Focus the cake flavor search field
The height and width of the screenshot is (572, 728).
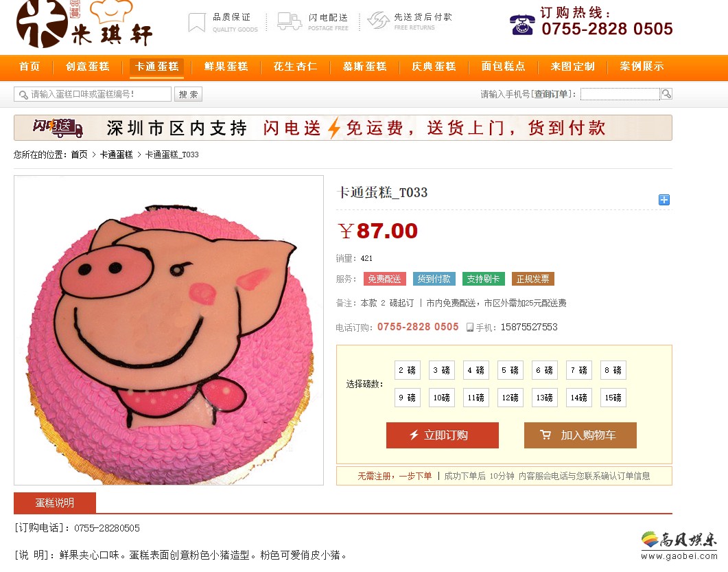click(93, 94)
